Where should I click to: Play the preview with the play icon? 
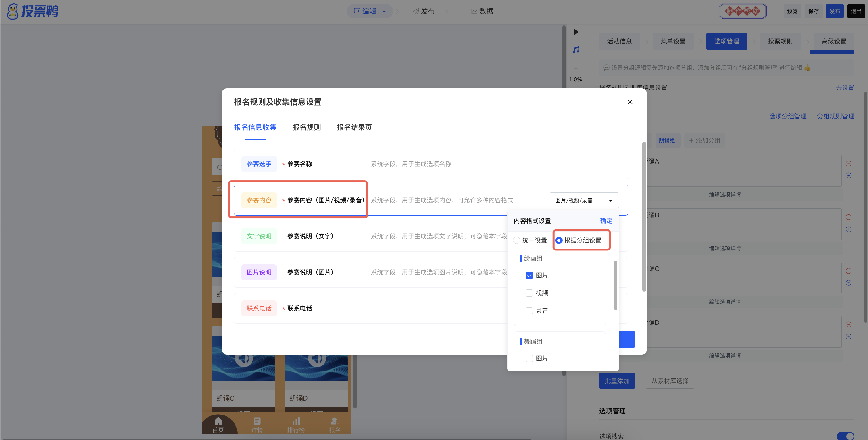pyautogui.click(x=576, y=32)
